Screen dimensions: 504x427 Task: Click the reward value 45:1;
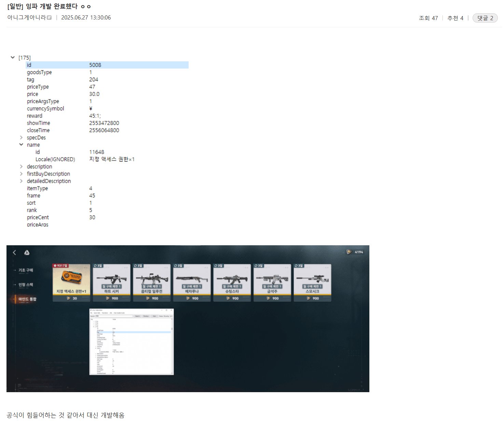click(95, 116)
